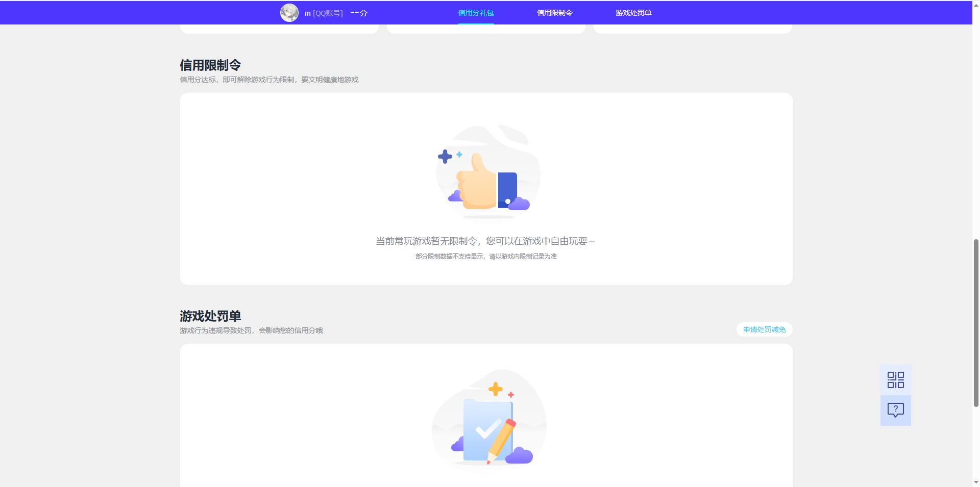Click the 部分限制数据不支持显示 note
This screenshot has height=487, width=980.
click(x=486, y=257)
